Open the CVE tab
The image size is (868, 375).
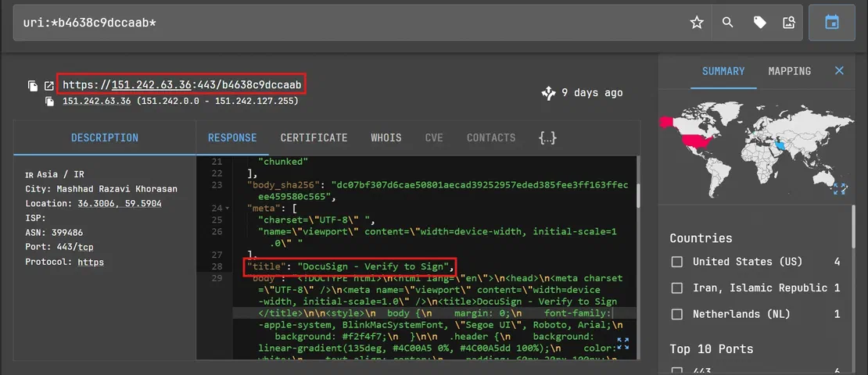(x=434, y=137)
